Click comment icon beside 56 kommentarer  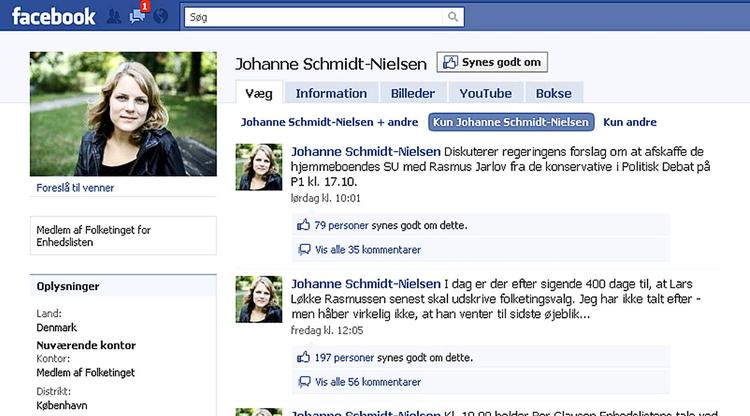pyautogui.click(x=304, y=382)
